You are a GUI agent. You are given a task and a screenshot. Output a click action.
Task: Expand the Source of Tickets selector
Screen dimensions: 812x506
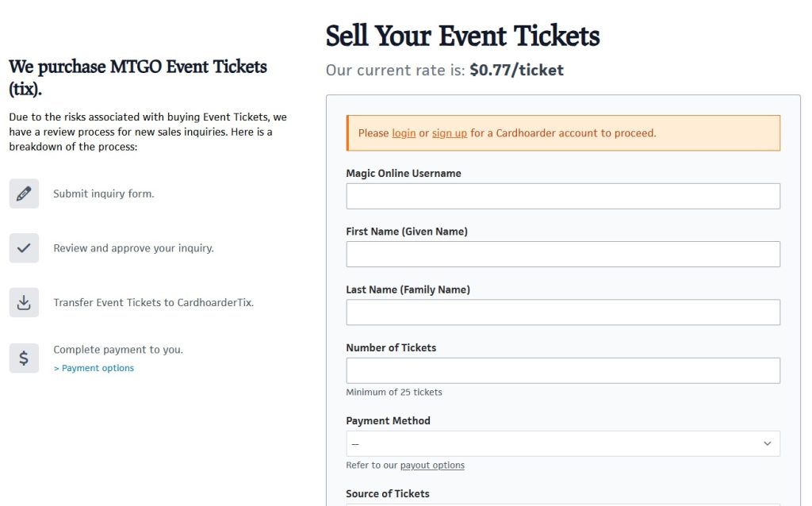tap(563, 504)
